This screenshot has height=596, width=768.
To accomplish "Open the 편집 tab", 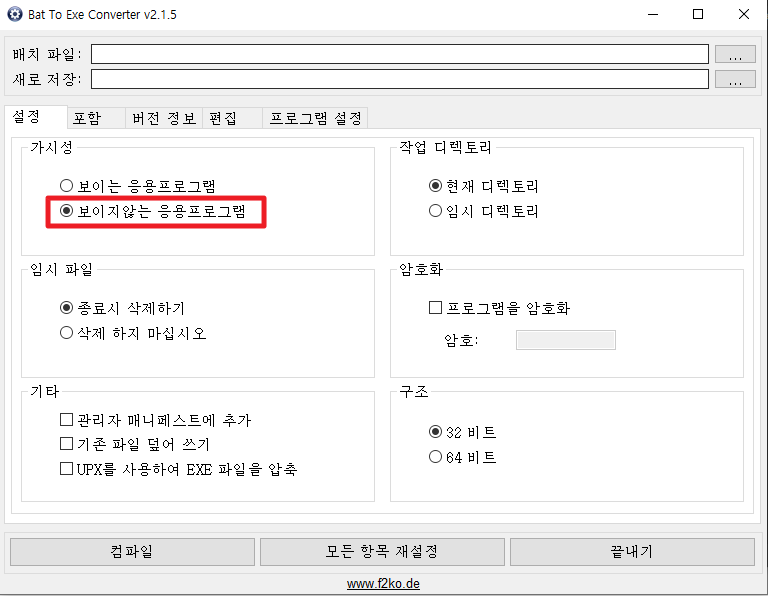I will (x=233, y=118).
